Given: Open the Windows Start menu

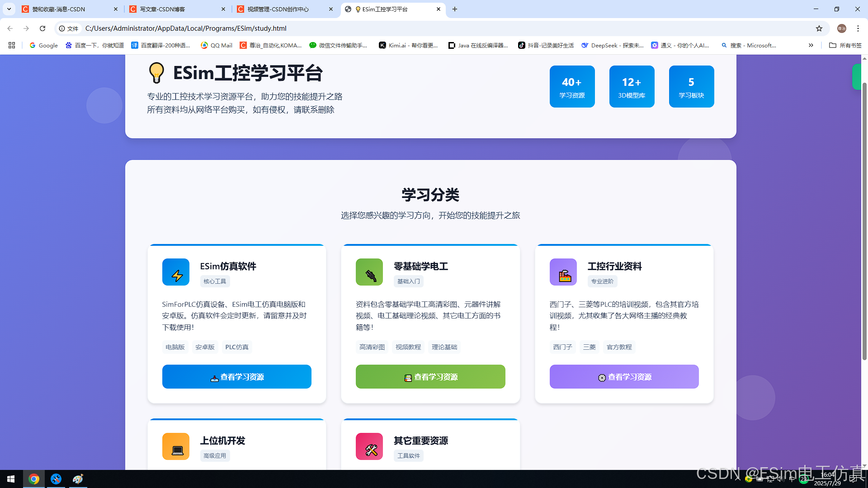Looking at the screenshot, I should (x=11, y=479).
